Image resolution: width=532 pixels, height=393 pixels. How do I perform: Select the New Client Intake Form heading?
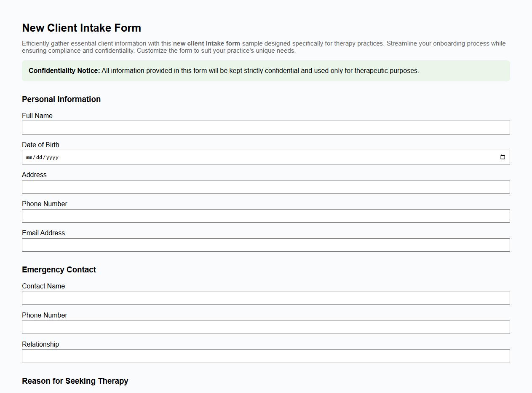pos(81,28)
